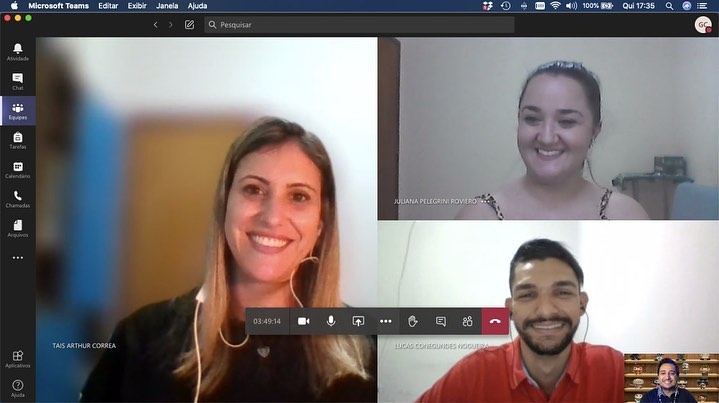Show battery status 100% in menu bar

click(x=597, y=6)
